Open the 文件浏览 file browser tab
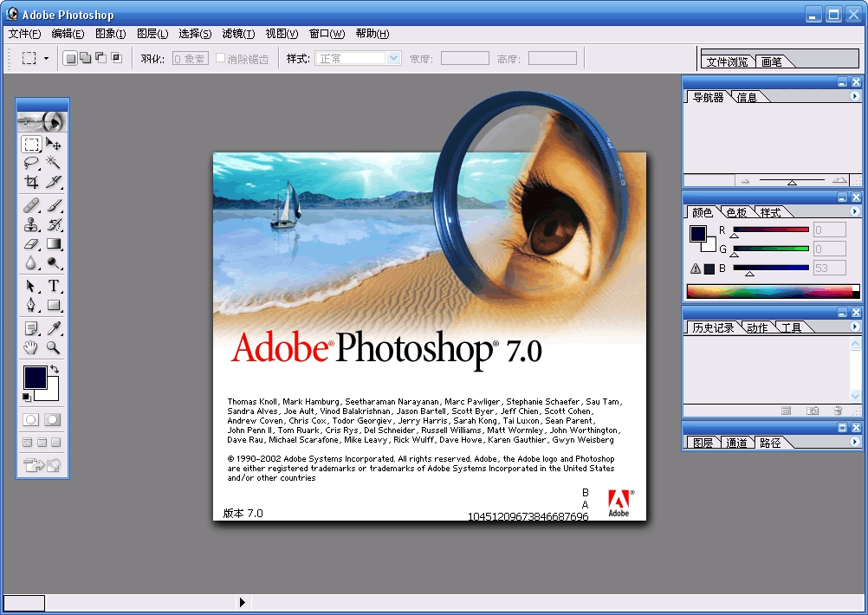 point(727,61)
